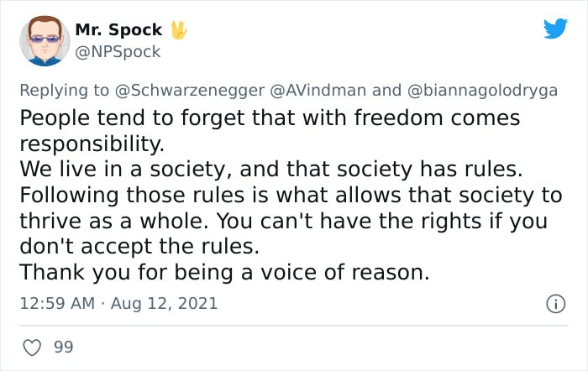588x371 pixels.
Task: Open the @Schwarzenegger mention link
Action: tap(189, 91)
